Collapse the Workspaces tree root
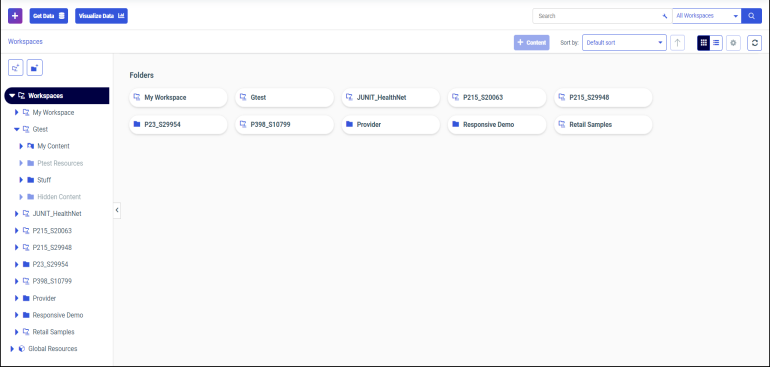This screenshot has width=770, height=367. coord(12,96)
